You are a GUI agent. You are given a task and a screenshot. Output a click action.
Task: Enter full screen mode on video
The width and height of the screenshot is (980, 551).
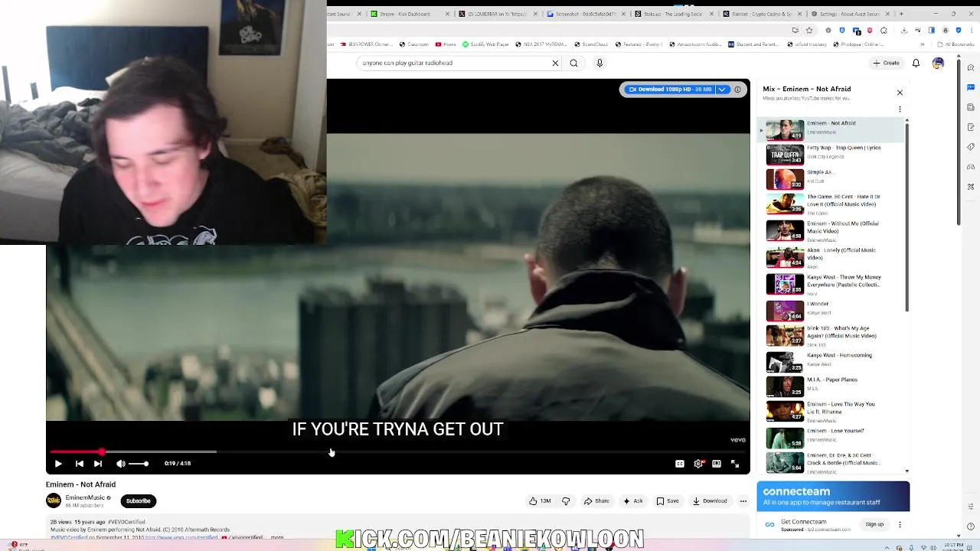735,463
